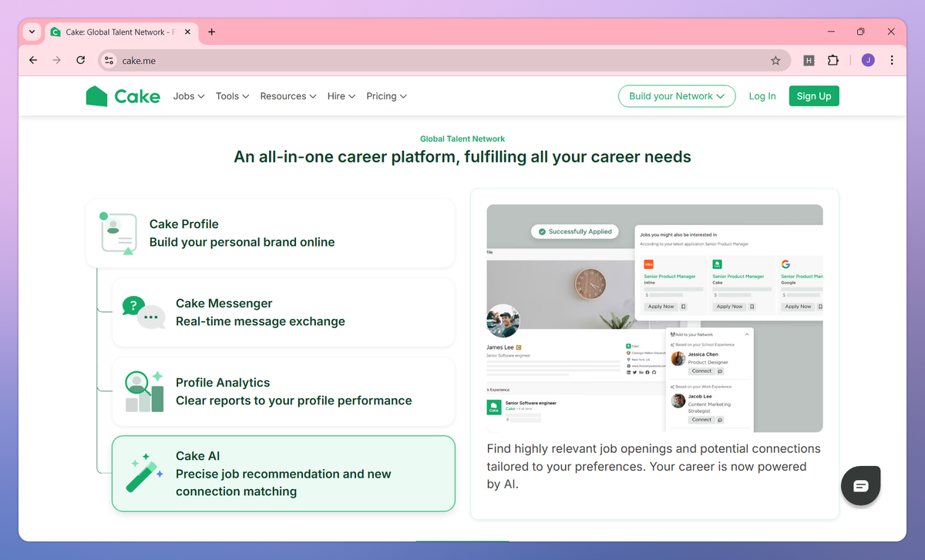Open the tab search dropdown arrow

(32, 32)
